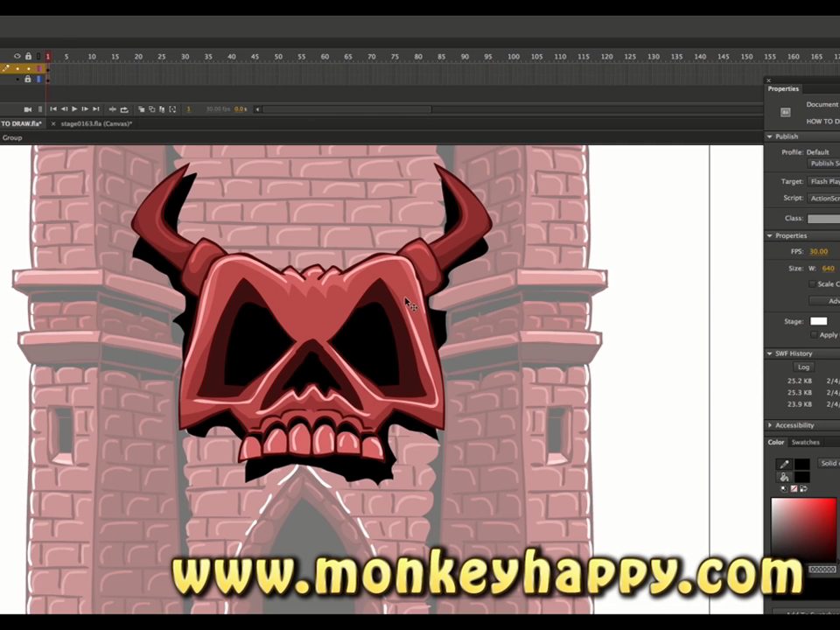840x630 pixels.
Task: Toggle visibility dot of the locked bottom layer
Action: 17,80
